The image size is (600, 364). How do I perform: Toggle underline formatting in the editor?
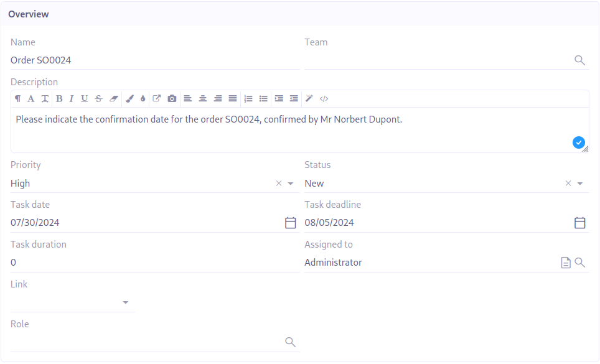(x=84, y=98)
